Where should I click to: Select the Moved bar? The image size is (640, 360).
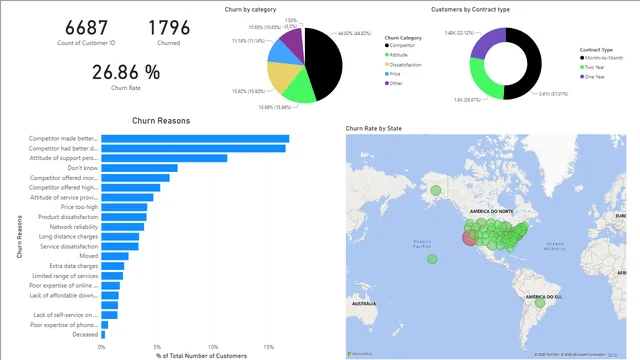pyautogui.click(x=115, y=256)
